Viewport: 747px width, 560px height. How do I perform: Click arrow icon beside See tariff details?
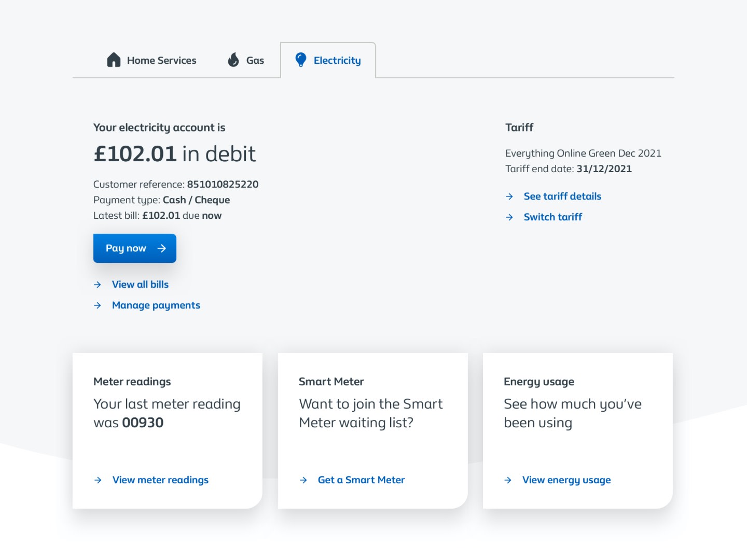[509, 197]
